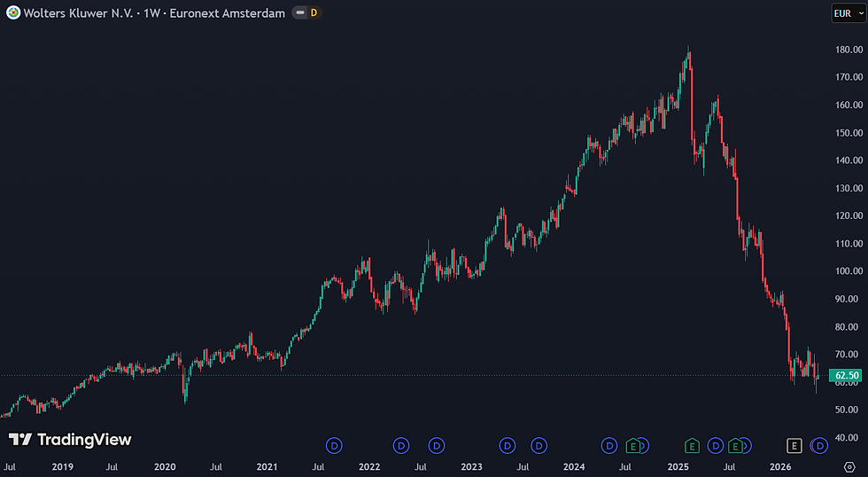Viewport: 868px width, 477px height.
Task: Click the 110.00 price axis label
Action: click(849, 244)
